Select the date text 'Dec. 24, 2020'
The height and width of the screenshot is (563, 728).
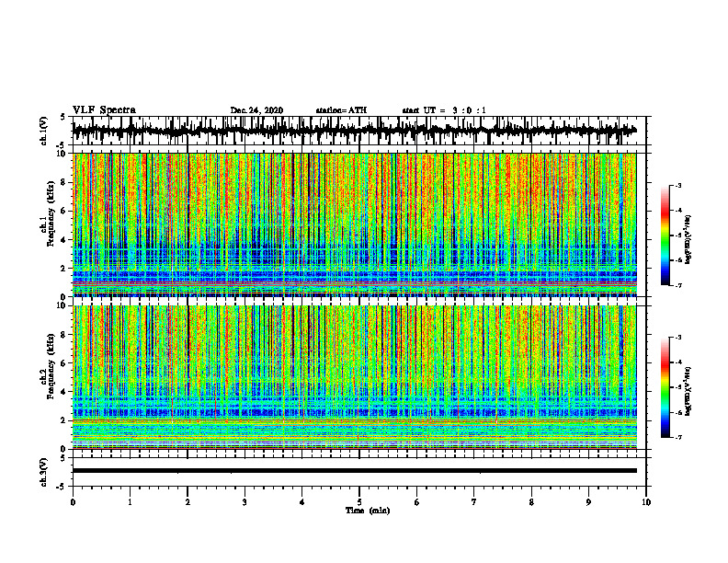pos(256,110)
